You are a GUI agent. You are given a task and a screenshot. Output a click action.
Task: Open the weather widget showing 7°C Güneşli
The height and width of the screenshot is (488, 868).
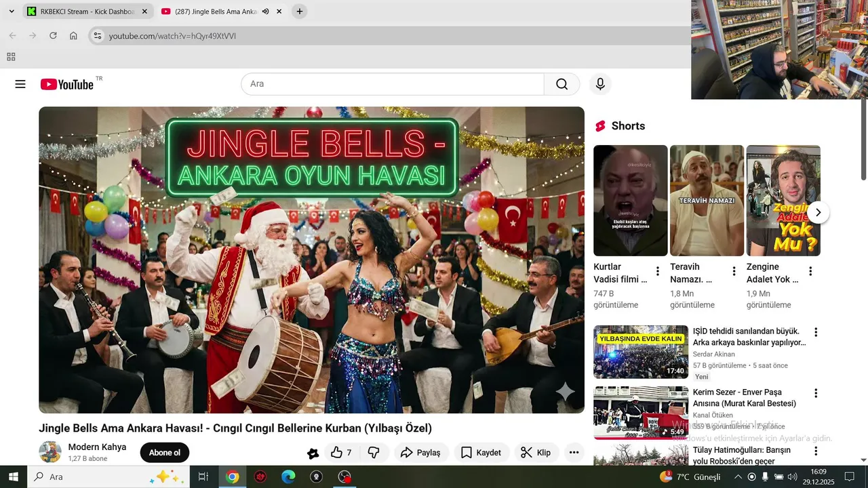(690, 476)
